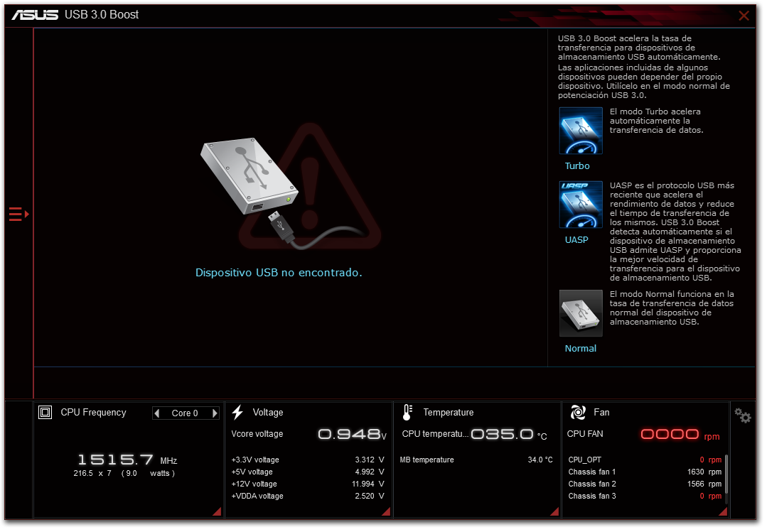Click the Voltage lightning bolt icon

pyautogui.click(x=237, y=412)
